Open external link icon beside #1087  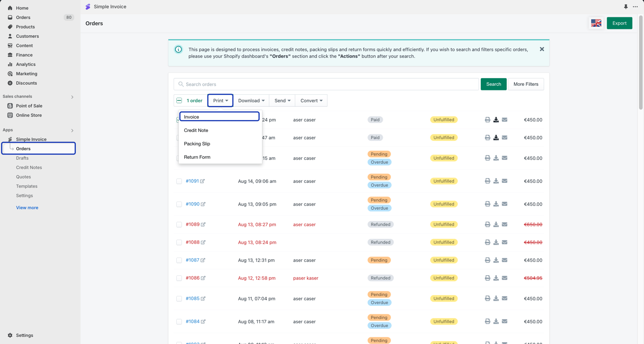pos(203,260)
